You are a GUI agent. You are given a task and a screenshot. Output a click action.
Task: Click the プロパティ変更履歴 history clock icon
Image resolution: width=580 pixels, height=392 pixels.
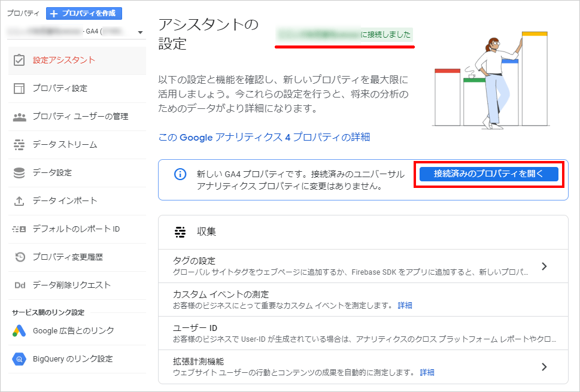pos(20,257)
